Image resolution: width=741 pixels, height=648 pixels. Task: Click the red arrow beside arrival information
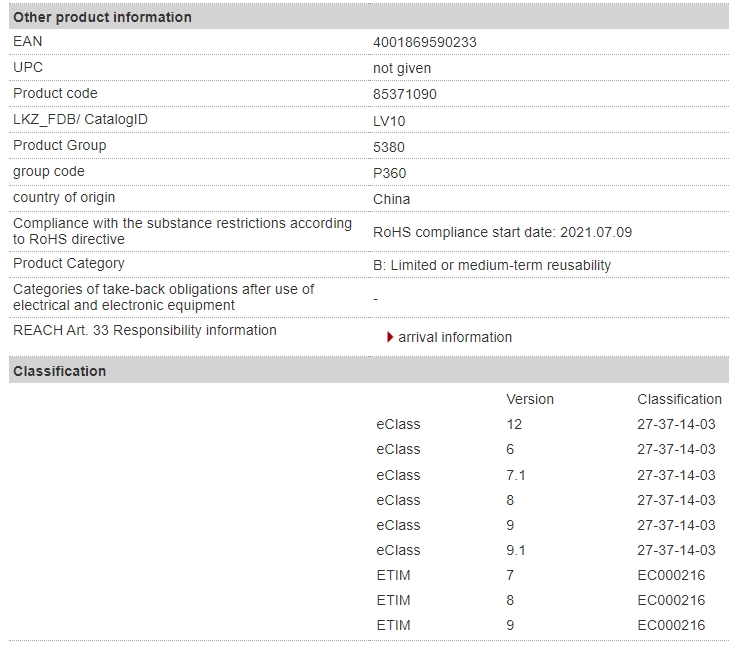(390, 337)
